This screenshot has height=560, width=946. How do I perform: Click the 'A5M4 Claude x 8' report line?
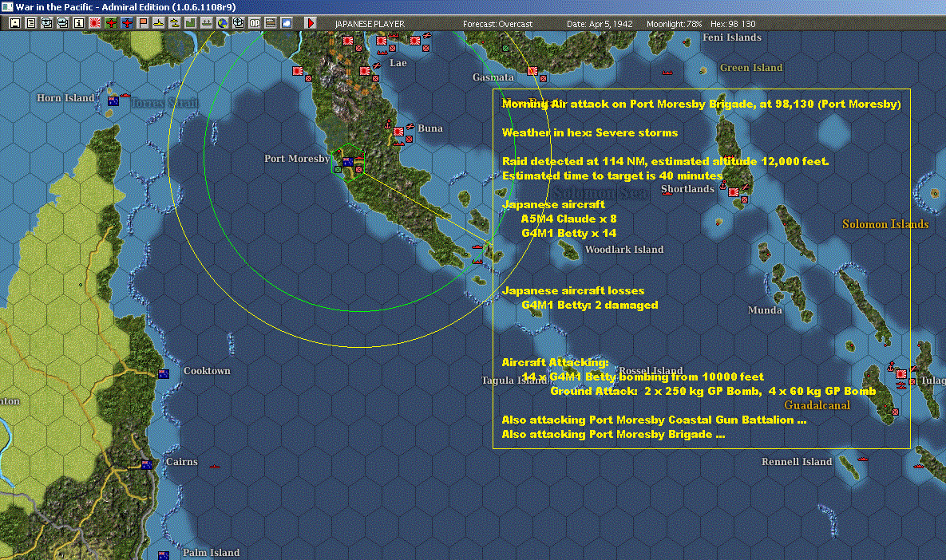(x=569, y=219)
